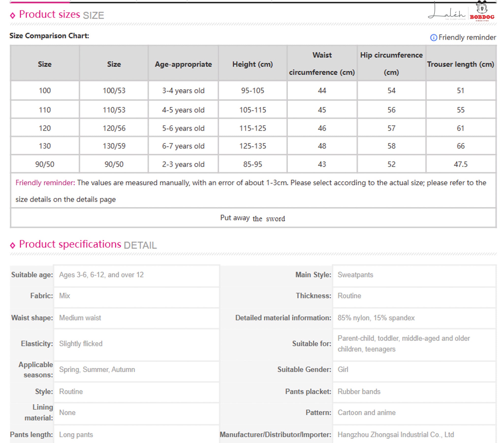Click trouser length '61' in the 120/56 row
504x443 pixels.
(460, 128)
